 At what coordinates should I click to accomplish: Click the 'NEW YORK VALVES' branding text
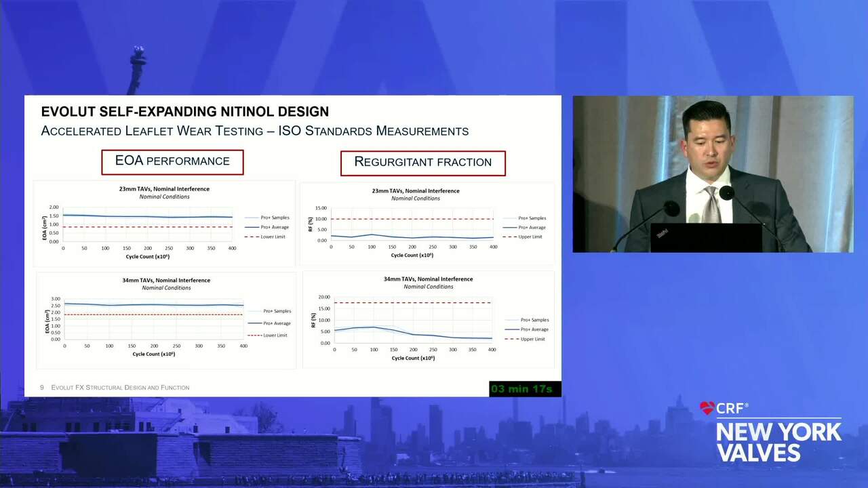(778, 442)
